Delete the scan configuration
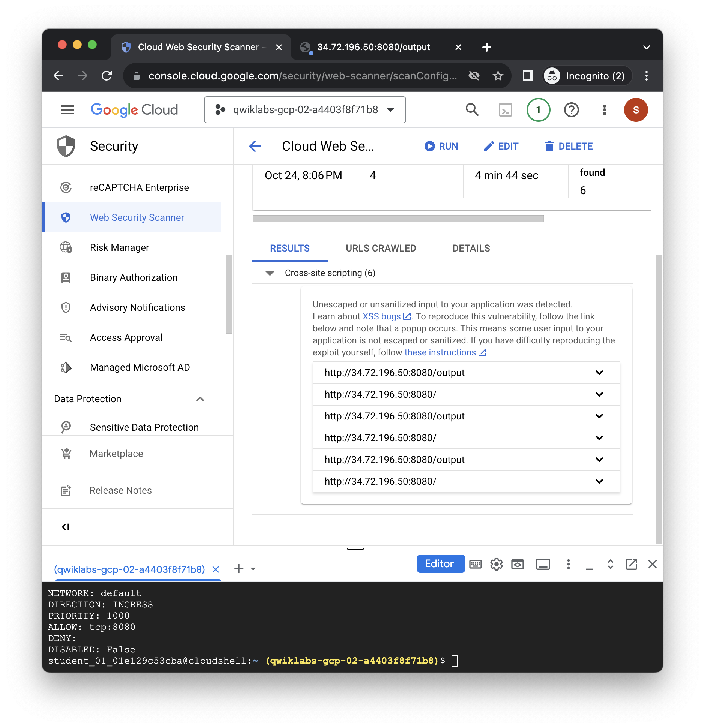705x728 pixels. tap(568, 146)
